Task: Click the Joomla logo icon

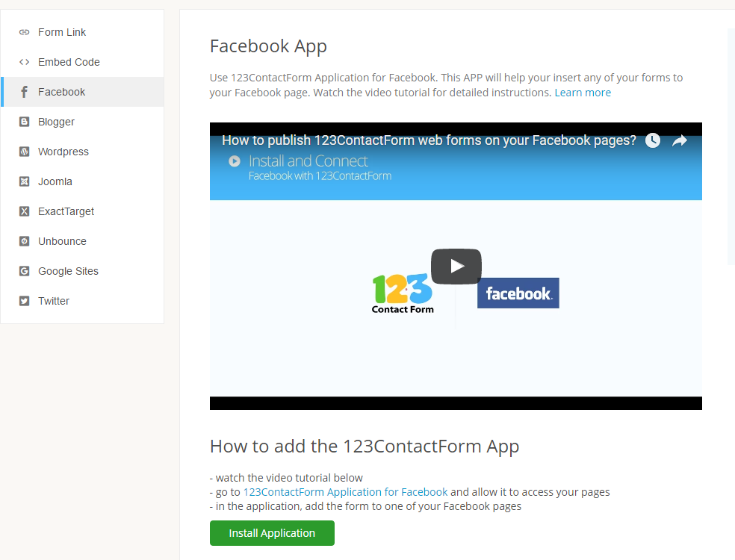Action: [x=24, y=181]
